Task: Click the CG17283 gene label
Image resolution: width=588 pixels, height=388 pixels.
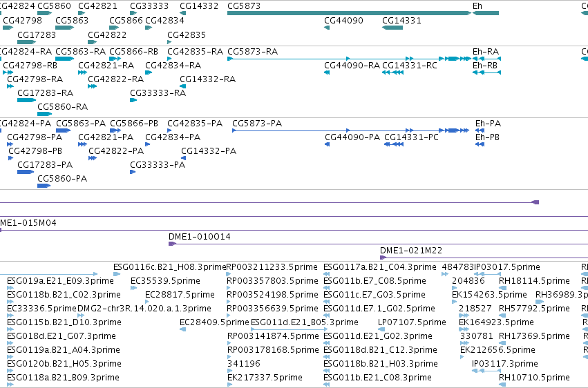Action: tap(37, 35)
